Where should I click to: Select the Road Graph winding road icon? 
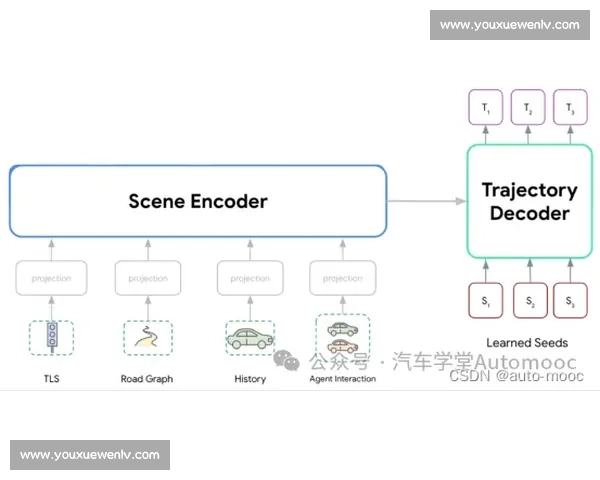tap(147, 338)
